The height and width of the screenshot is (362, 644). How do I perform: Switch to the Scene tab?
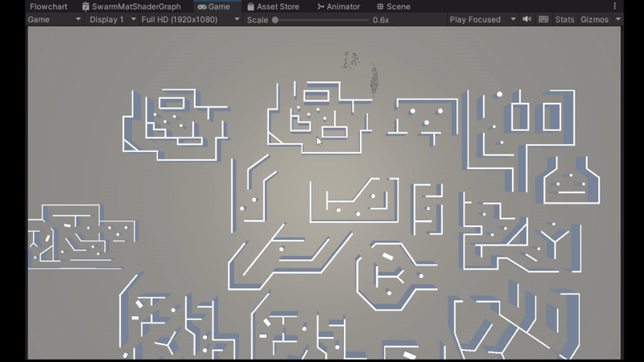tap(393, 6)
